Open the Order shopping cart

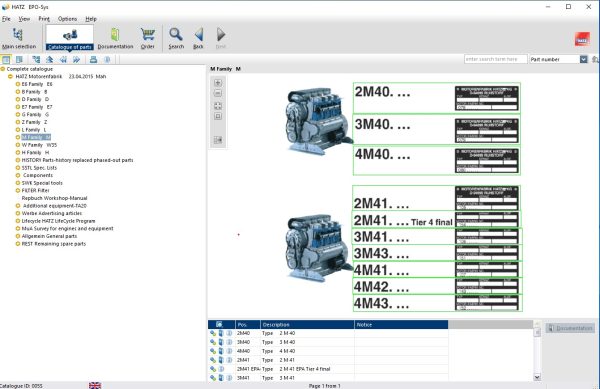[147, 38]
